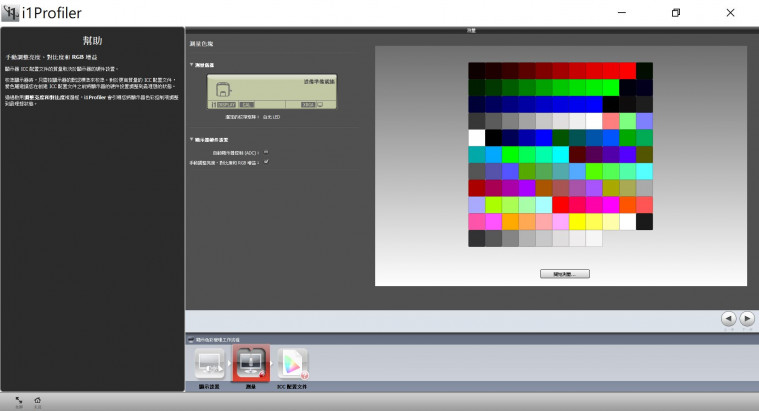This screenshot has height=411, width=759.
Task: Select the Measurement workflow step icon
Action: [x=251, y=363]
